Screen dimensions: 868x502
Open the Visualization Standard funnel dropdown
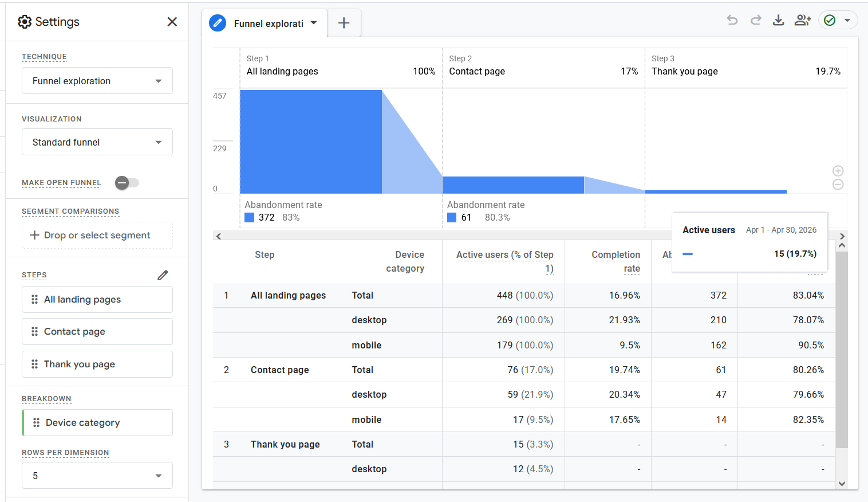click(97, 142)
